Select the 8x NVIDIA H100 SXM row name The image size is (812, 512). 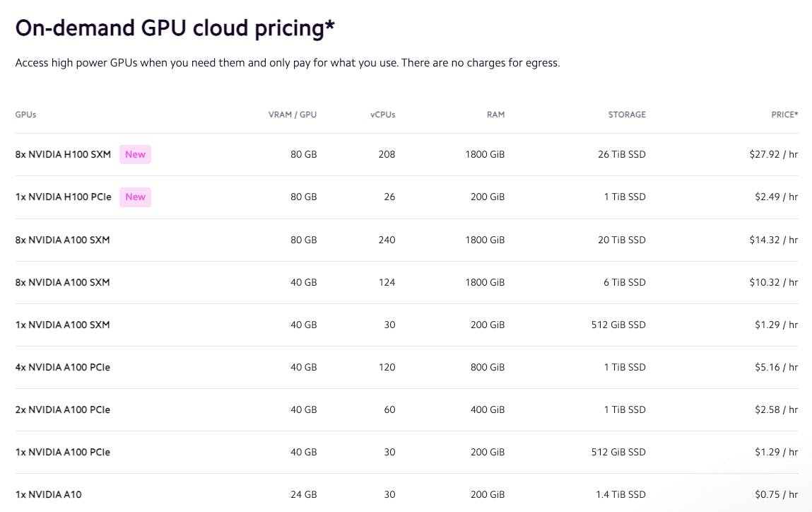coord(63,154)
